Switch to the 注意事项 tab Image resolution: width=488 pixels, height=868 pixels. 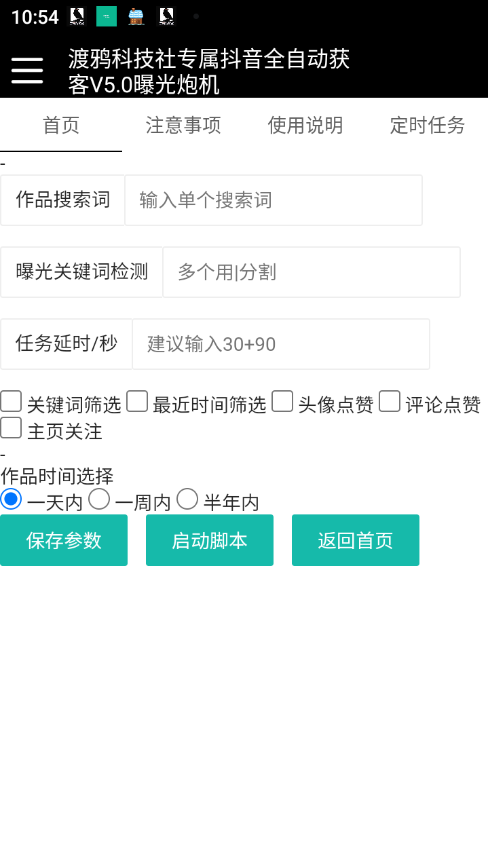[183, 126]
